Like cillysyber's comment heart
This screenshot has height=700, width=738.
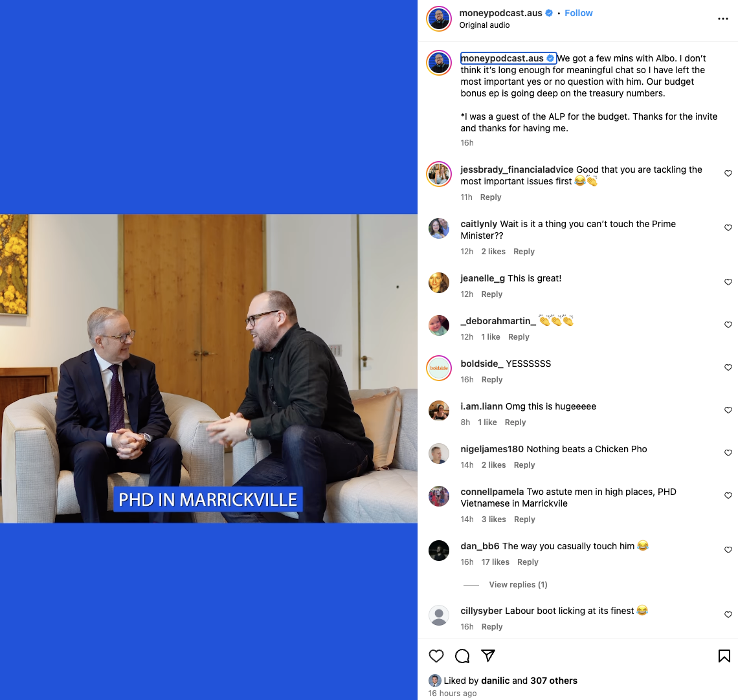coord(728,615)
